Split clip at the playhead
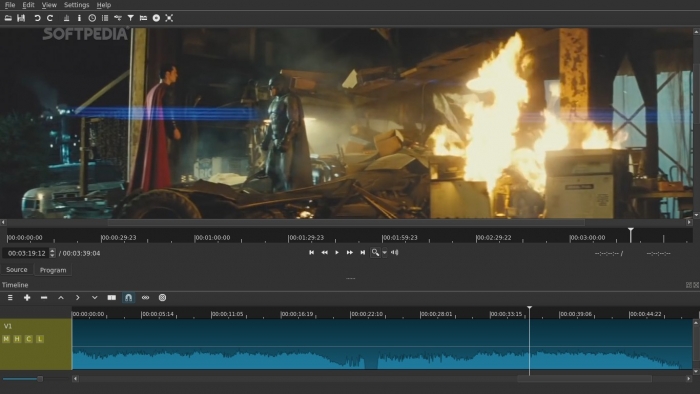This screenshot has width=700, height=394. 112,298
